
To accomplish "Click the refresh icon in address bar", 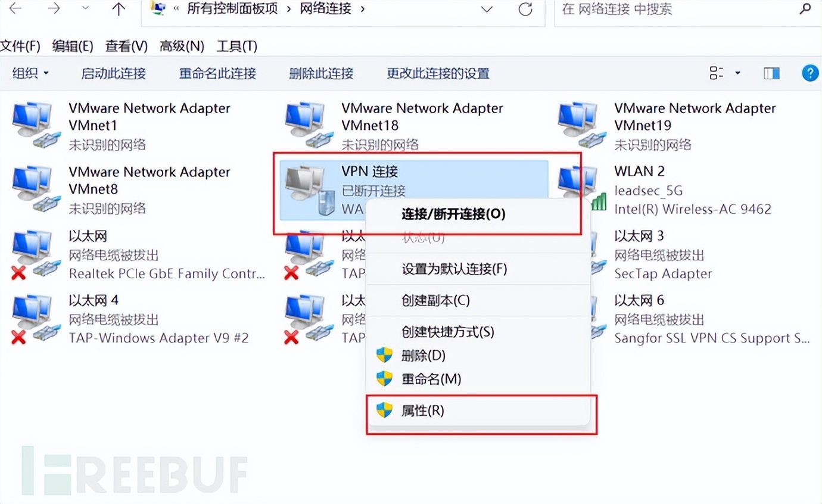I will (525, 10).
